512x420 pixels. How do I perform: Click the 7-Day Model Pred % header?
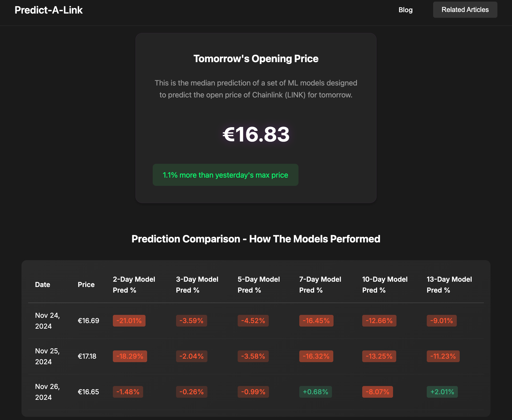tap(320, 285)
